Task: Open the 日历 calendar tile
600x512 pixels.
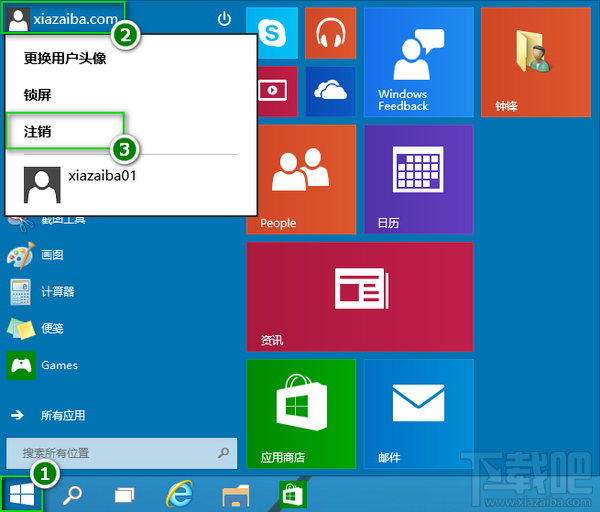Action: [418, 179]
